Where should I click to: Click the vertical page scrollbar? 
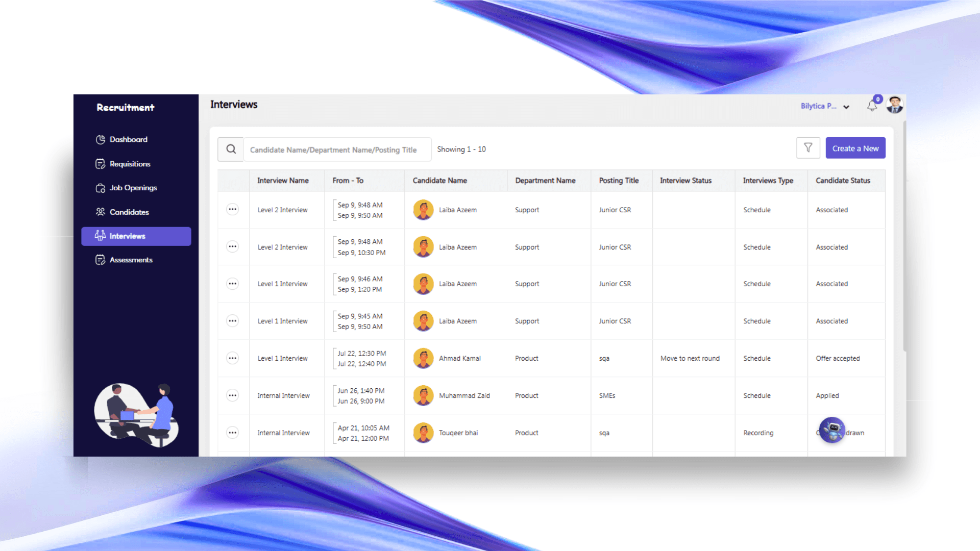[x=904, y=235]
